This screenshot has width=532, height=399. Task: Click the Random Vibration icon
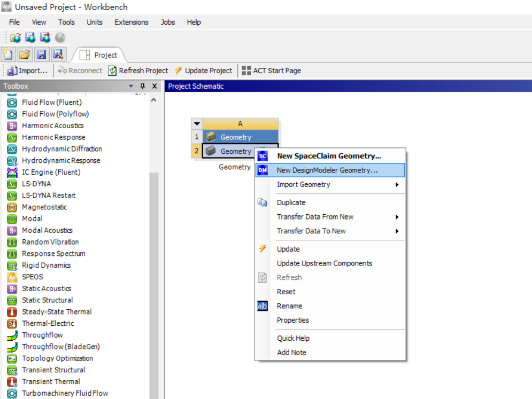pos(12,242)
